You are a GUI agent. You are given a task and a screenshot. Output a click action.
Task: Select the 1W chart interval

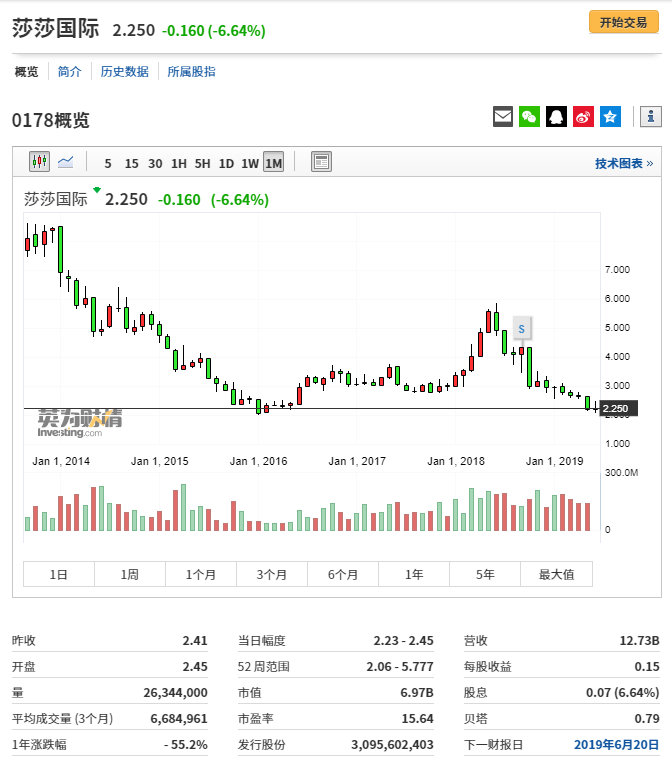click(250, 164)
